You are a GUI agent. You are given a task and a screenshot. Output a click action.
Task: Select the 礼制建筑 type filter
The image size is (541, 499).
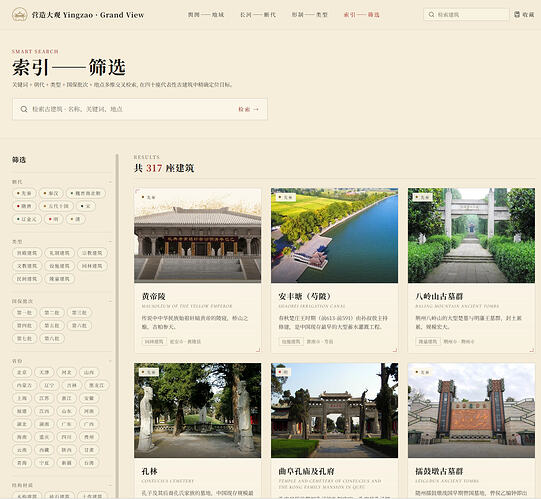tap(59, 253)
